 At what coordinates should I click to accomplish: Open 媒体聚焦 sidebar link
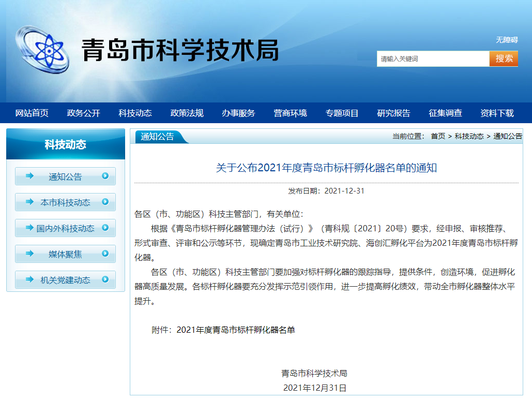(x=66, y=254)
